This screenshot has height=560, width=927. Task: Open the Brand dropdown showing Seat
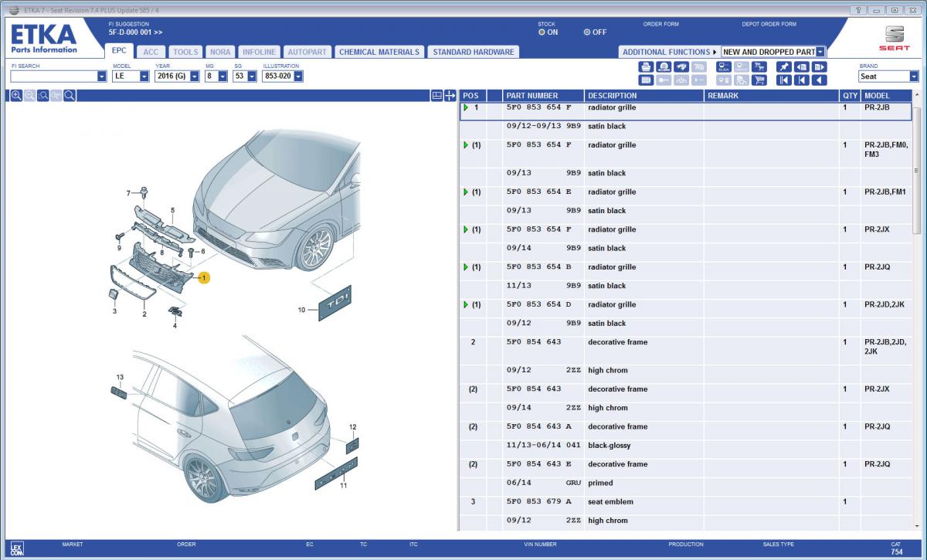click(914, 76)
